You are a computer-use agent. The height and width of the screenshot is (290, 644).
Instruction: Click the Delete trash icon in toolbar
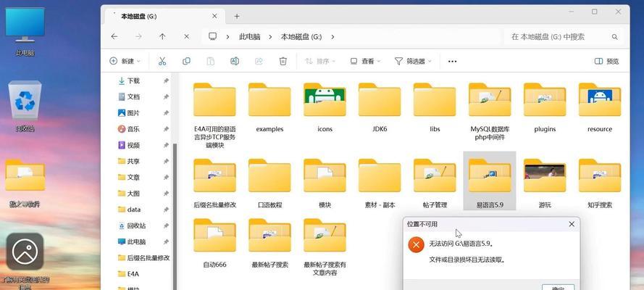click(x=283, y=61)
